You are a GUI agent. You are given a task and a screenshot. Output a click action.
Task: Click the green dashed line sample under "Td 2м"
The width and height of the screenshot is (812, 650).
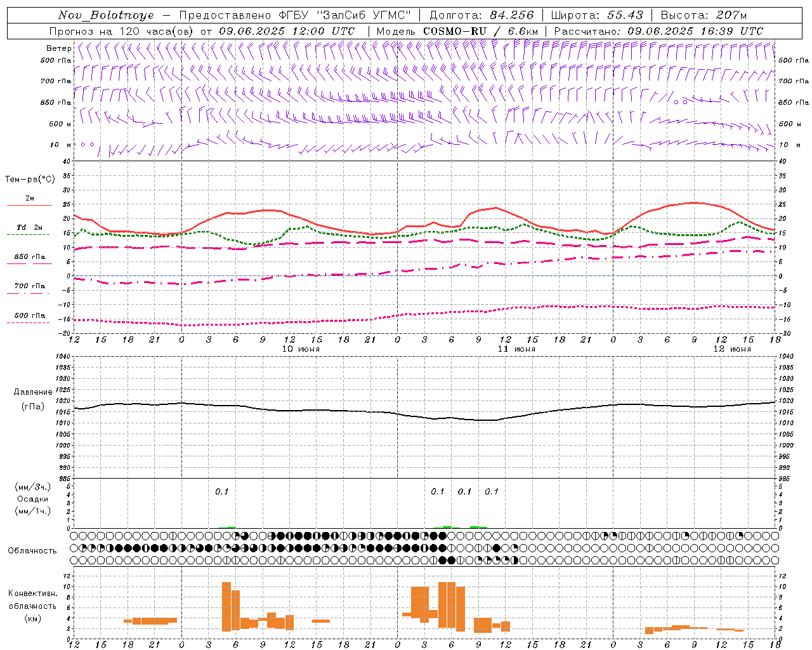(29, 235)
